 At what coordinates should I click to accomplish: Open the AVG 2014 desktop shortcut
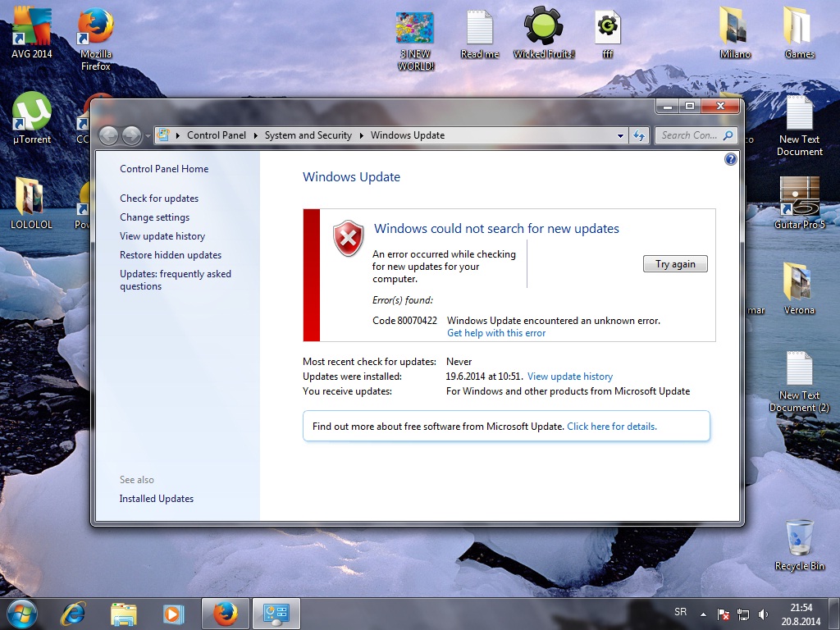[x=32, y=31]
